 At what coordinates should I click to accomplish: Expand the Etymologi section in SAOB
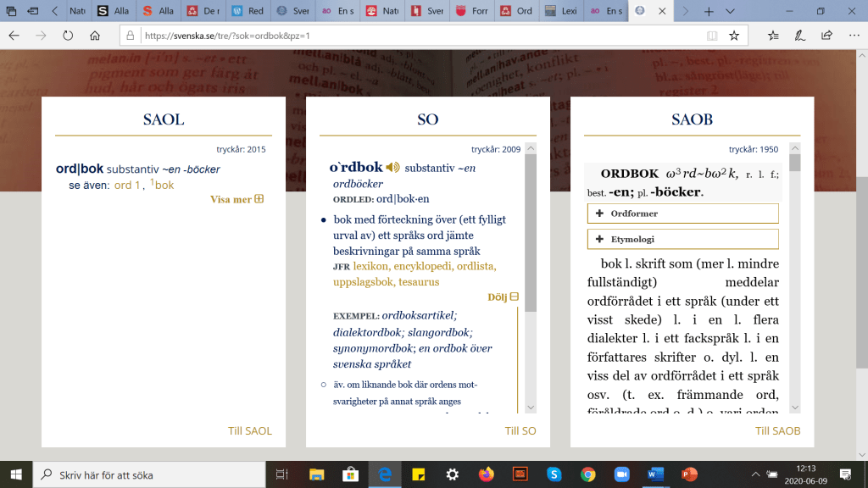(x=682, y=239)
